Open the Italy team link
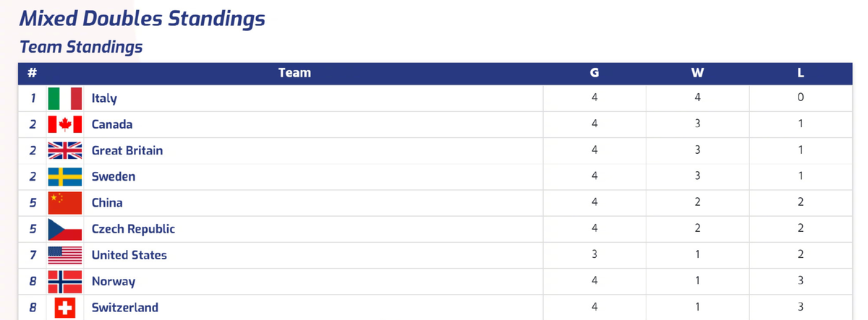The image size is (868, 320). click(x=104, y=98)
